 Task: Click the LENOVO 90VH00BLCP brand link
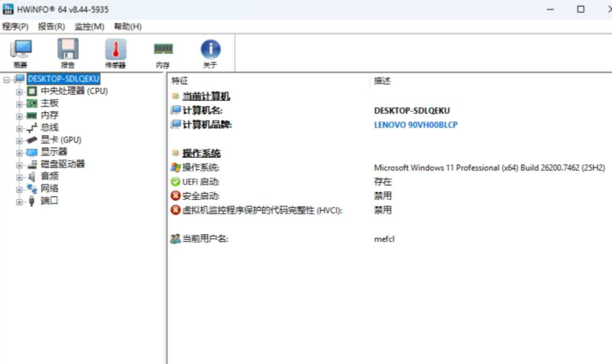click(416, 125)
